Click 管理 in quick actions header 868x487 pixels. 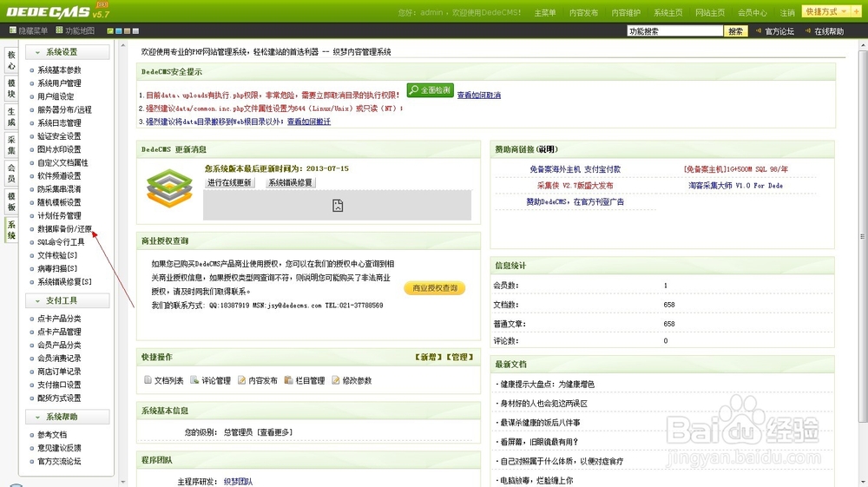pyautogui.click(x=460, y=358)
